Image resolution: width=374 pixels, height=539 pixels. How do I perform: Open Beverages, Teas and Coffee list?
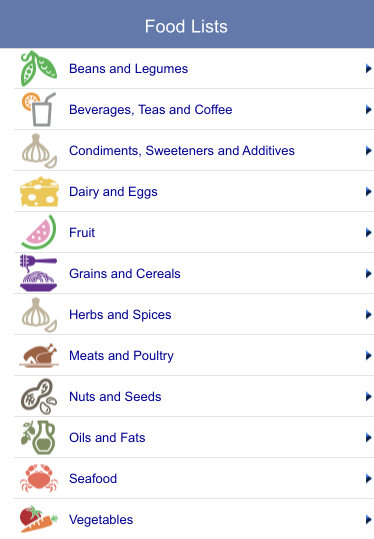point(194,109)
